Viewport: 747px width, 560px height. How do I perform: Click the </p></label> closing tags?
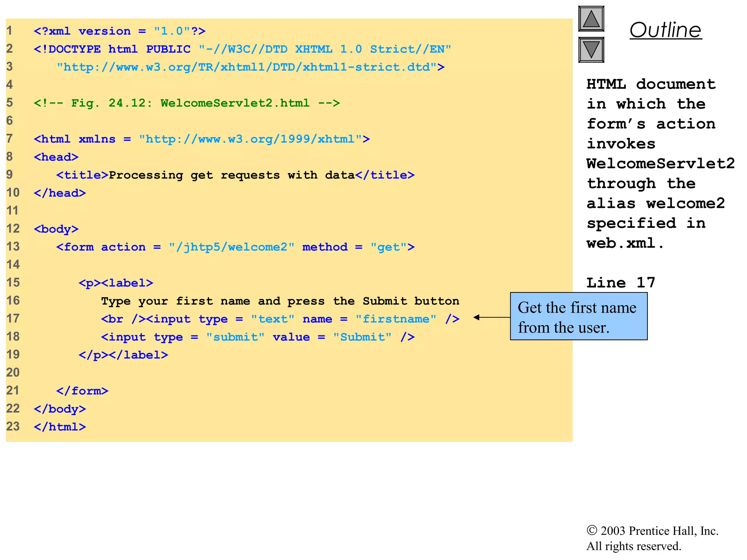point(123,355)
